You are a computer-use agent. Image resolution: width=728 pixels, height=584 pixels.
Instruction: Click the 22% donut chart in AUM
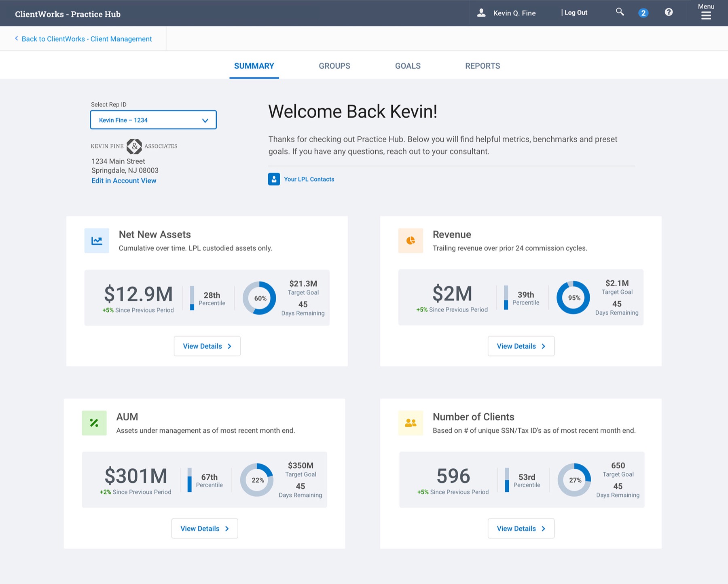pos(257,480)
